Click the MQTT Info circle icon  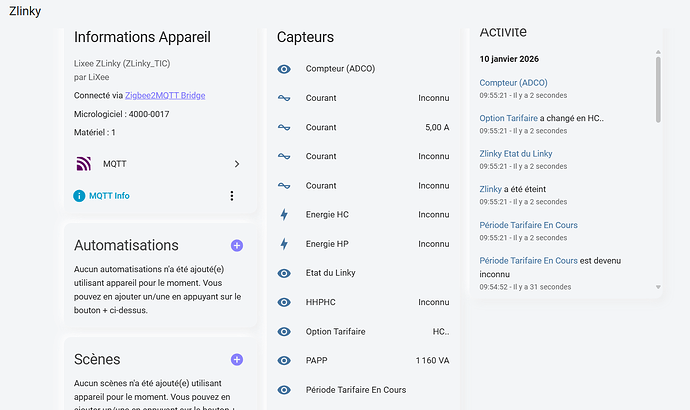coord(80,196)
